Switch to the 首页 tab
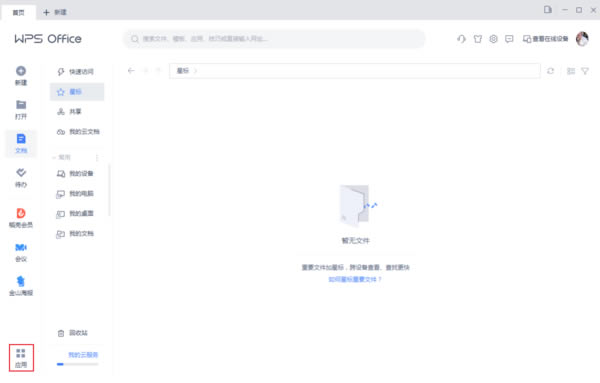The height and width of the screenshot is (383, 600). coord(18,13)
